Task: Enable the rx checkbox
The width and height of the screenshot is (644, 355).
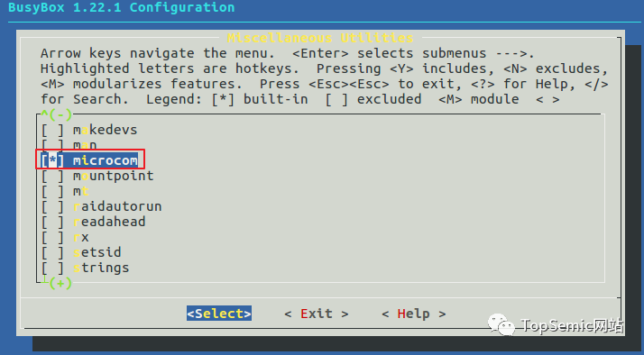Action: [52, 237]
